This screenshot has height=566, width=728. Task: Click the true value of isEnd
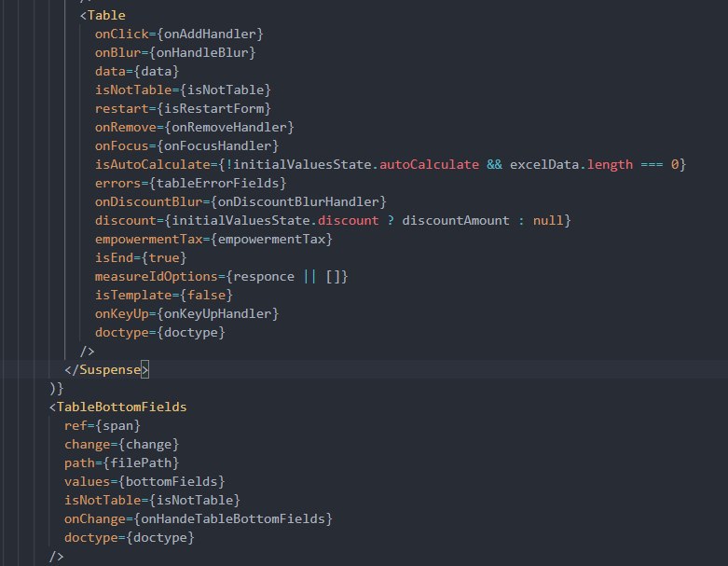tap(164, 257)
